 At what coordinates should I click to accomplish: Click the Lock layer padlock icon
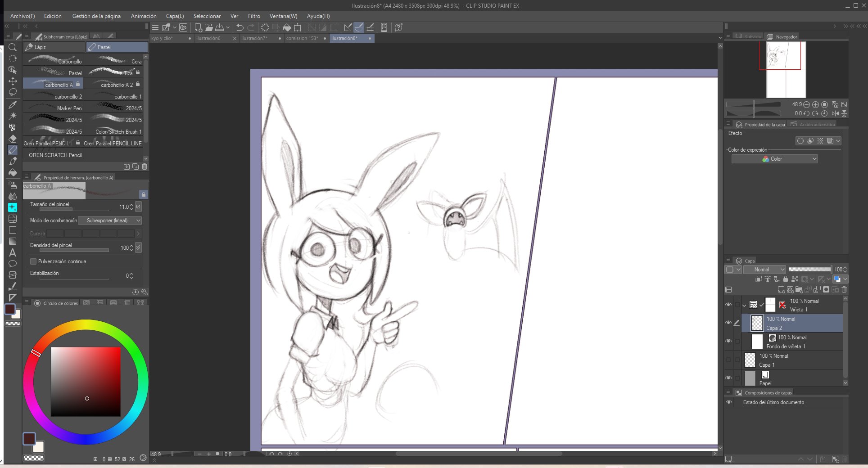tap(786, 279)
